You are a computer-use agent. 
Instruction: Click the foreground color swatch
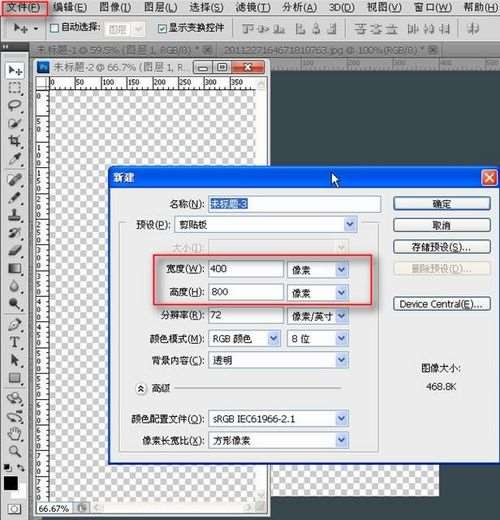click(x=11, y=483)
